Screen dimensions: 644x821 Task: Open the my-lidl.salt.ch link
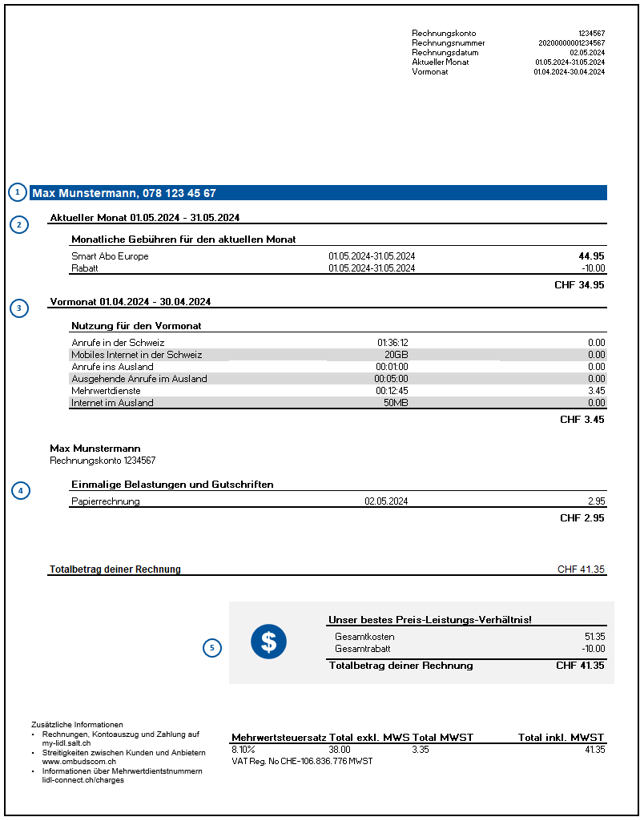coord(66,743)
